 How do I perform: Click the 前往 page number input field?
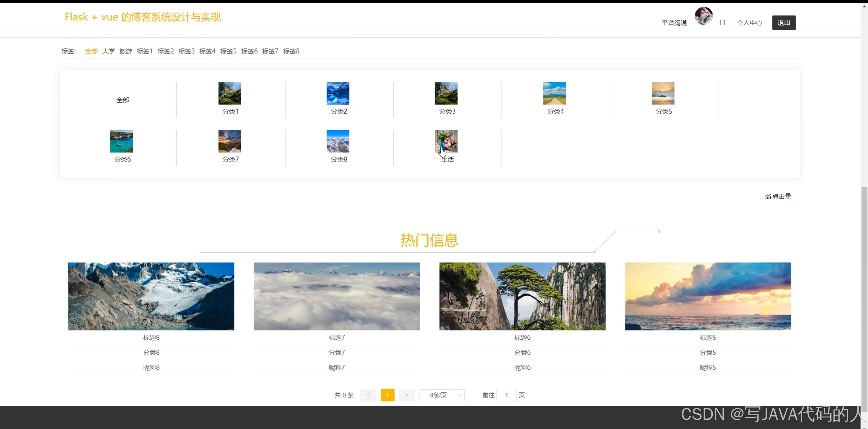pos(506,395)
